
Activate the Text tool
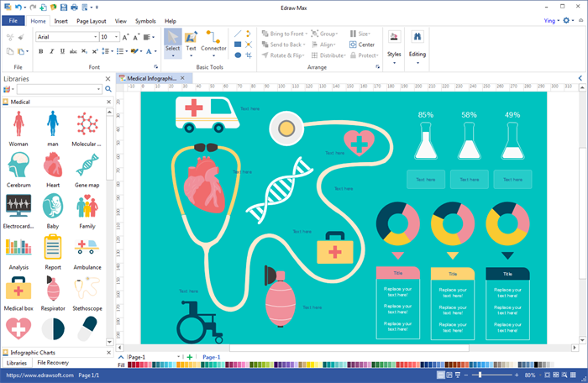click(192, 44)
